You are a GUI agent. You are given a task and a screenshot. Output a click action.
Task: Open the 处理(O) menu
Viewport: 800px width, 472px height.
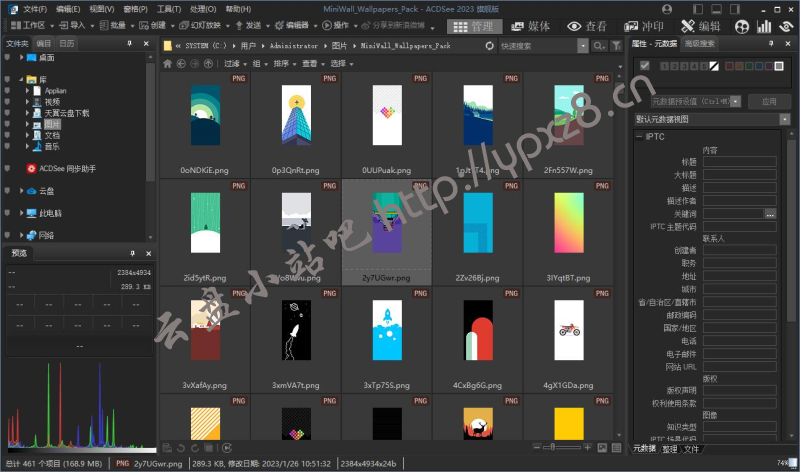point(203,9)
